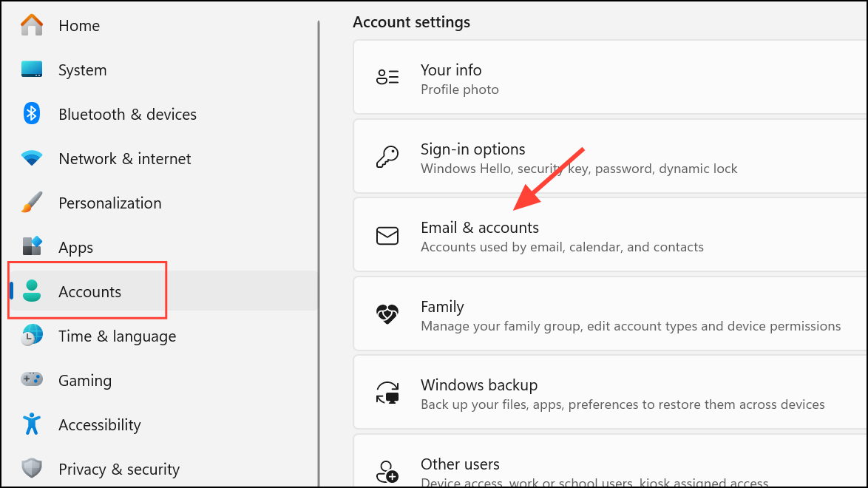Select Network & internet in sidebar
The width and height of the screenshot is (868, 488).
click(x=124, y=158)
